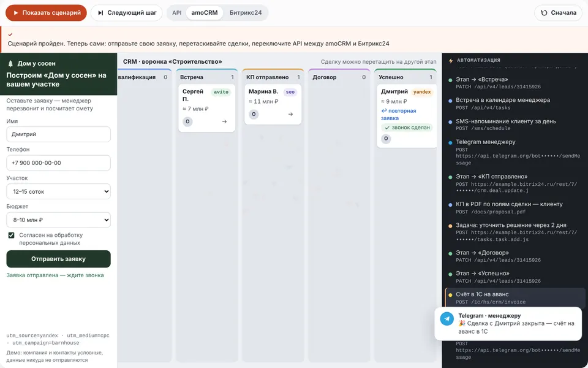Click «Заявка отправлена — ждите звонка» message
Image resolution: width=588 pixels, height=368 pixels.
pos(55,275)
